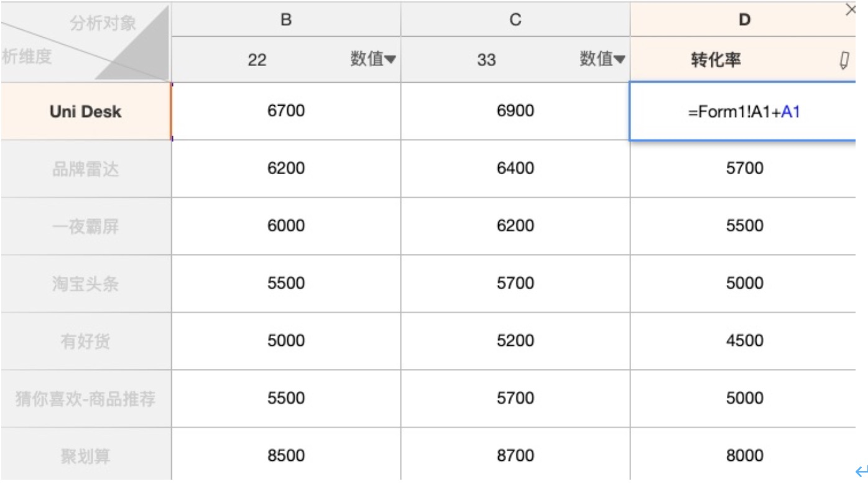Screen dimensions: 868x484
Task: Expand the 数值 dropdown in column B
Action: tap(373, 59)
